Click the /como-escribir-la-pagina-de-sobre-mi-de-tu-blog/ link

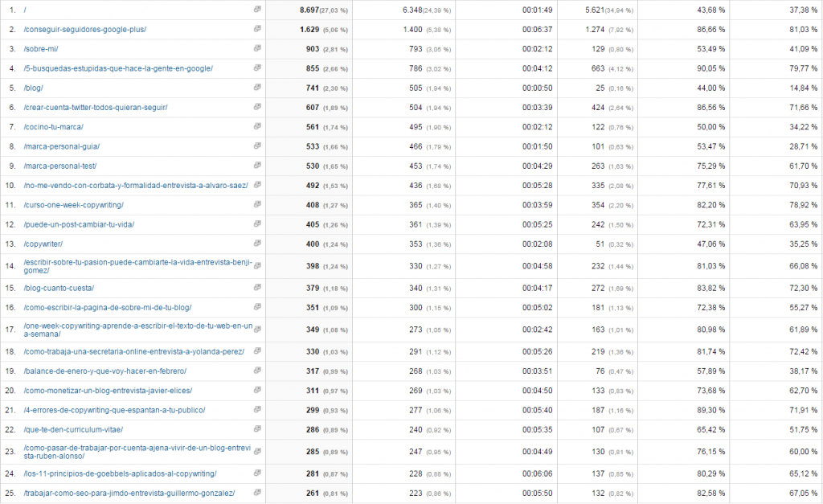[108, 307]
